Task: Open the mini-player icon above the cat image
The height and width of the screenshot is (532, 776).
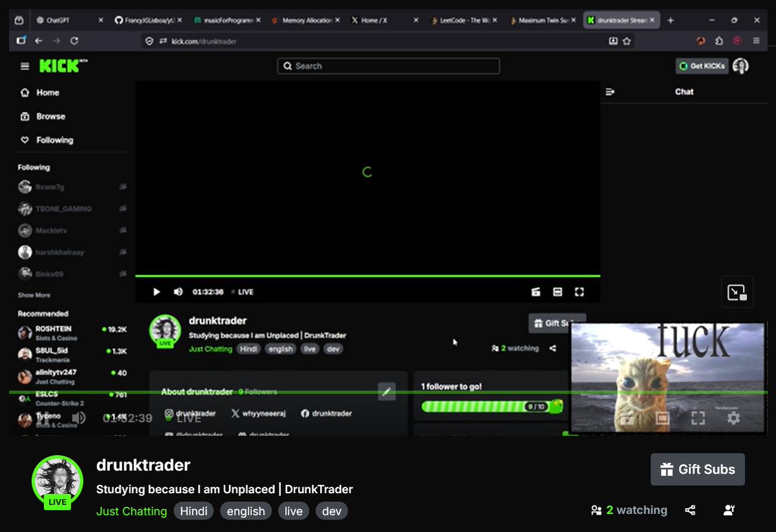Action: (737, 292)
